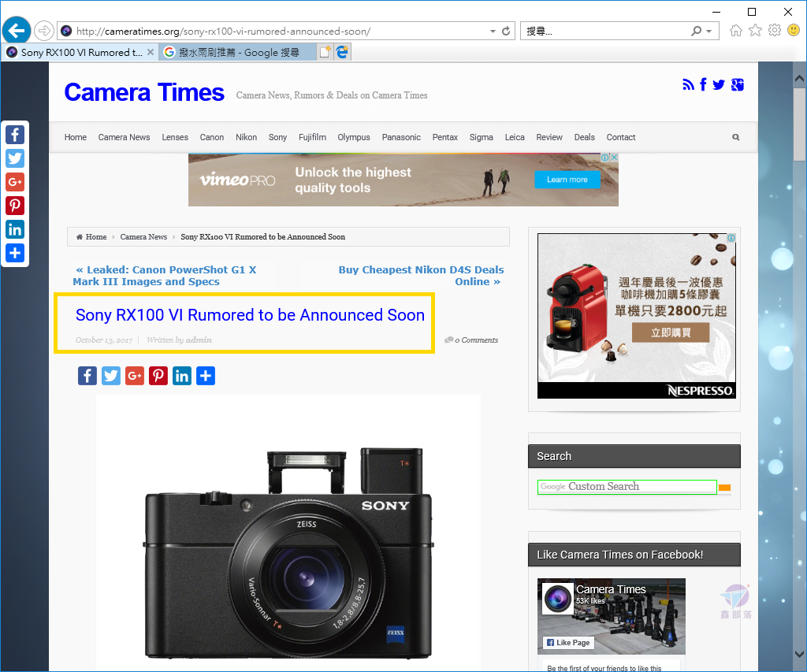Open the Canon menu item
The height and width of the screenshot is (672, 807).
click(x=212, y=137)
